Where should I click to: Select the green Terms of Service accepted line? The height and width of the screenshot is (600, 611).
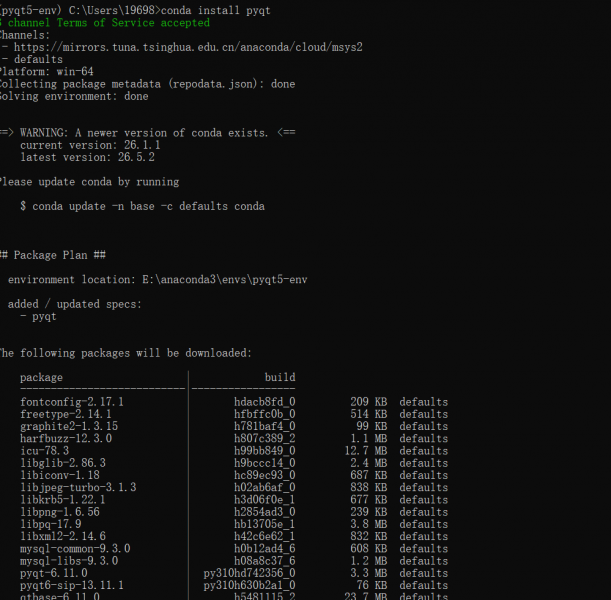(x=105, y=23)
